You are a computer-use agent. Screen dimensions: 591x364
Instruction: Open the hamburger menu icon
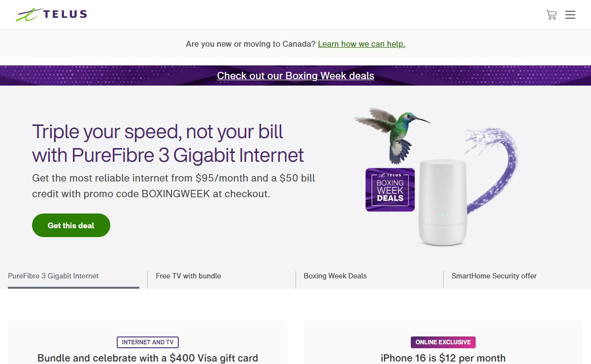point(570,15)
